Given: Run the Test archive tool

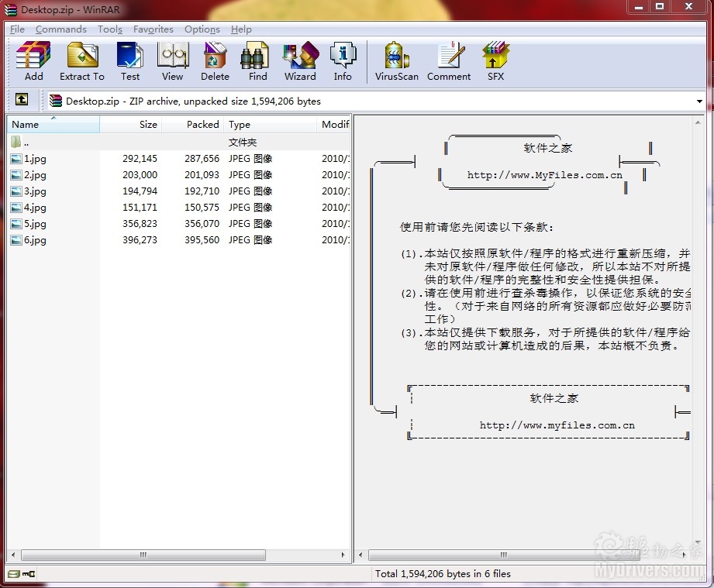Looking at the screenshot, I should pos(129,61).
